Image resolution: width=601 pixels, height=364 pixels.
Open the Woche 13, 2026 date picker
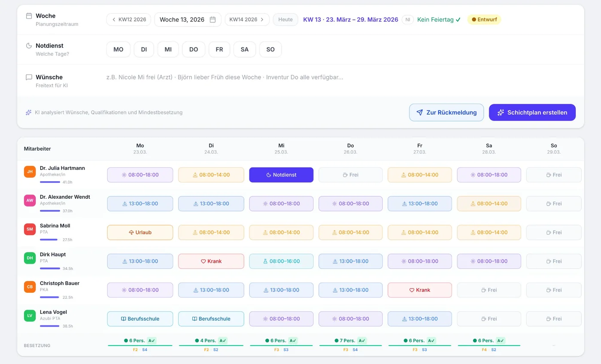click(188, 19)
